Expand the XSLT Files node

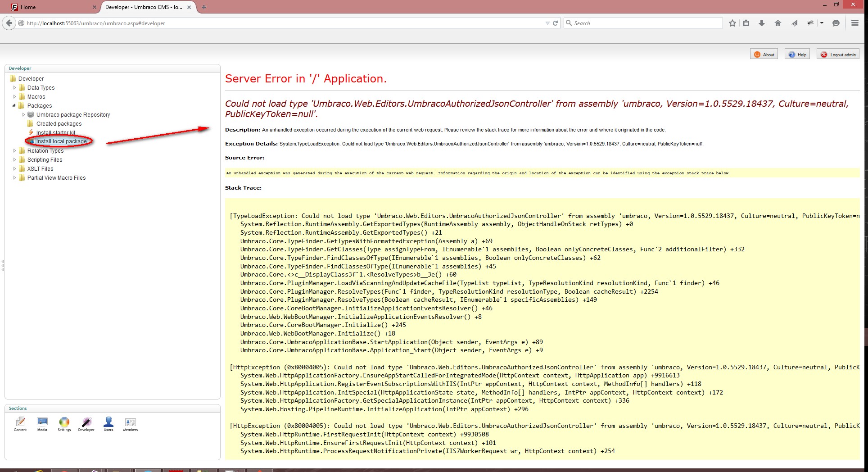coord(14,168)
